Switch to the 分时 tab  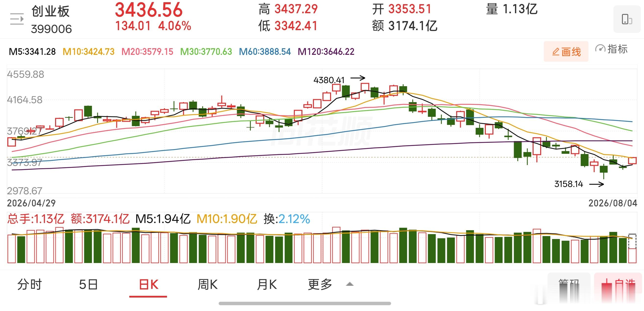pyautogui.click(x=29, y=285)
